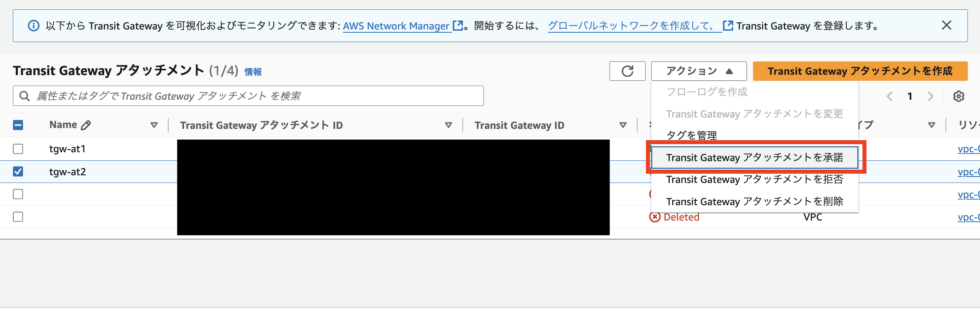
Task: Click the search magnifier icon
Action: click(x=25, y=96)
